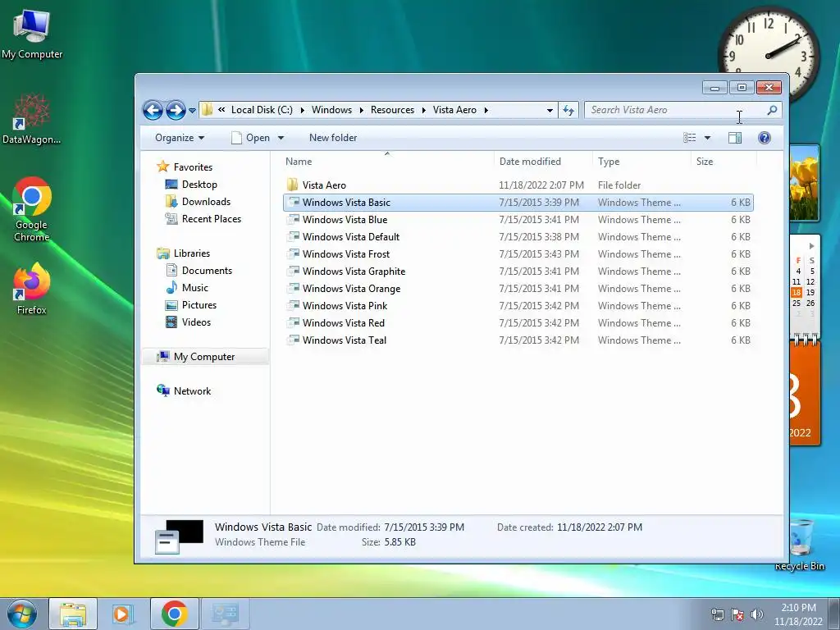Click Windows Explorer taskbar icon
The image size is (840, 630).
click(x=73, y=614)
